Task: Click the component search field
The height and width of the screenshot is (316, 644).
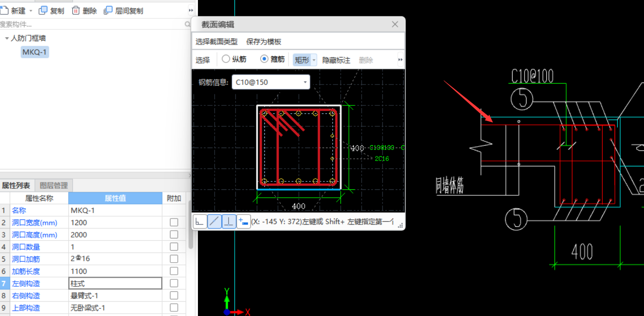Action: pyautogui.click(x=95, y=25)
